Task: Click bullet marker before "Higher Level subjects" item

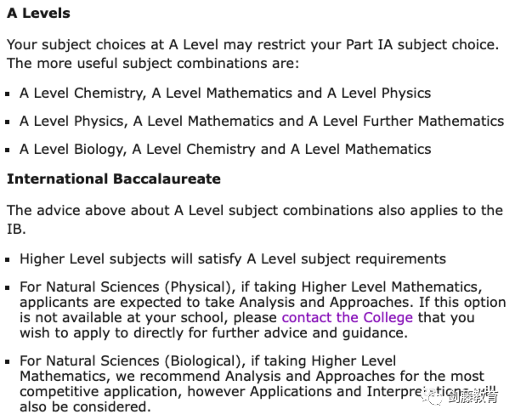Action: tap(9, 259)
